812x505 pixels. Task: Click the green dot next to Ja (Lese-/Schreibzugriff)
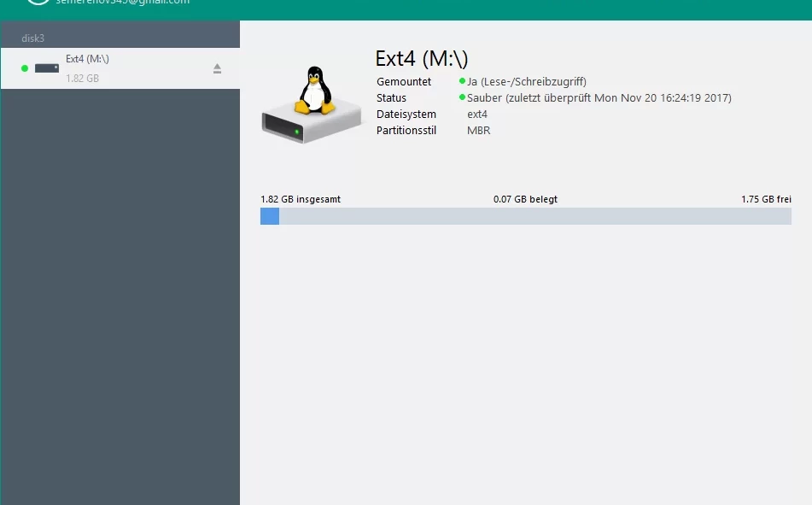[x=462, y=82]
